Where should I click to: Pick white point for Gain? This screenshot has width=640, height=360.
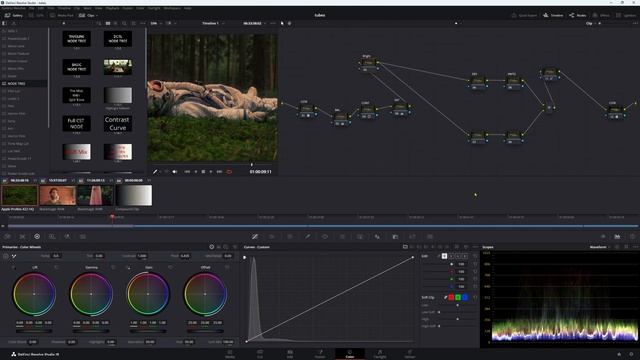(x=128, y=268)
